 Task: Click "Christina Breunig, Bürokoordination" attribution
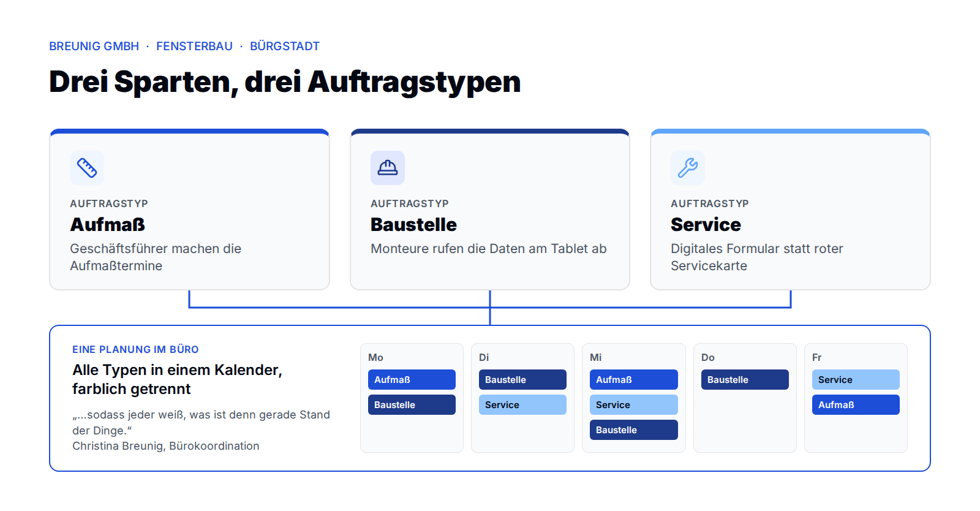[x=166, y=446]
